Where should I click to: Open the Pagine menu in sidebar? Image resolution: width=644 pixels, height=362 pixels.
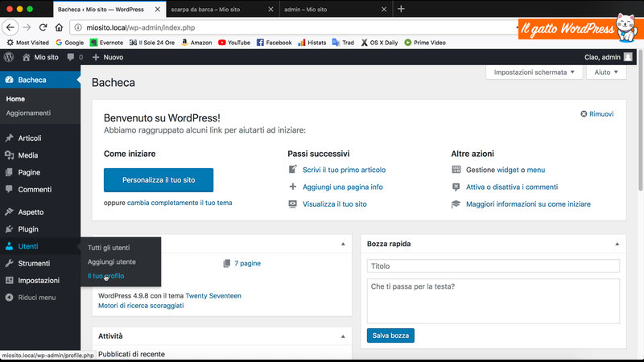click(x=40, y=172)
